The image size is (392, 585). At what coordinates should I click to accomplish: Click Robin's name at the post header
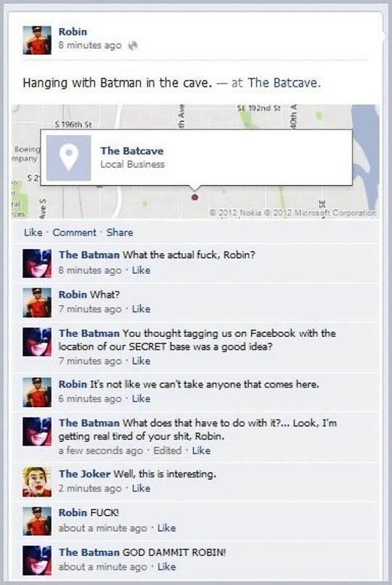click(73, 32)
